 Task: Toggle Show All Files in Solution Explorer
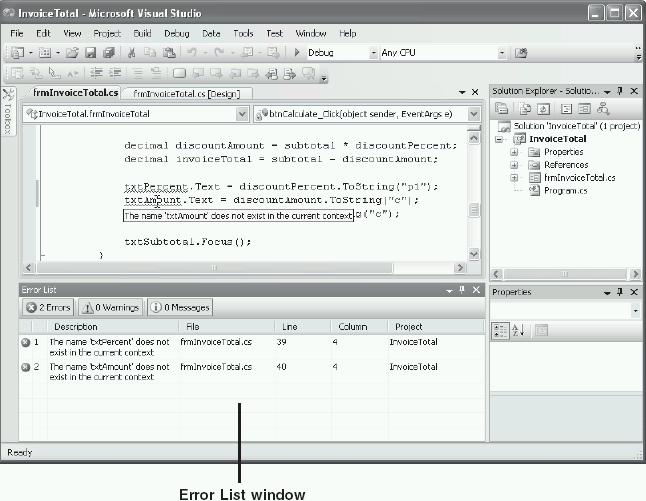pyautogui.click(x=524, y=109)
